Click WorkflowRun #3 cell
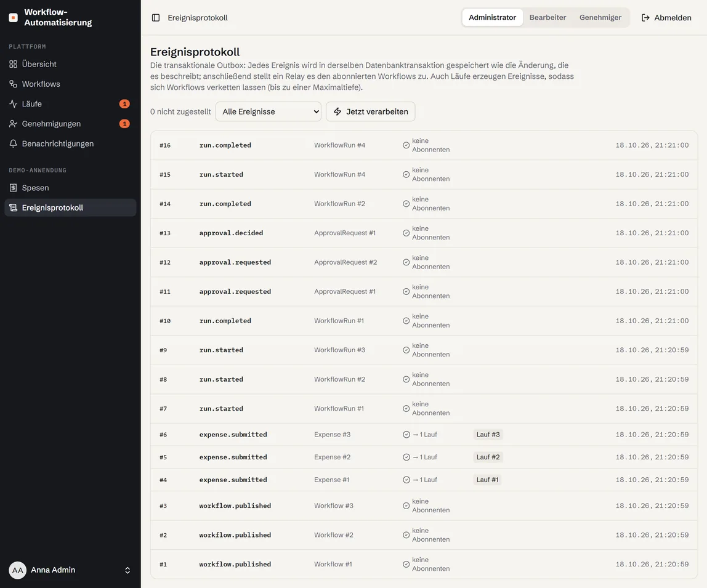The image size is (707, 588). point(339,350)
